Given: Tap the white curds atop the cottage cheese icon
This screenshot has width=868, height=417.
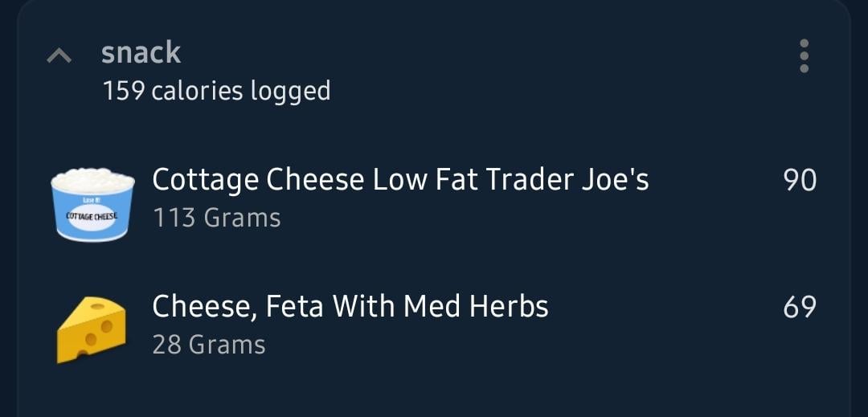Looking at the screenshot, I should click(93, 178).
